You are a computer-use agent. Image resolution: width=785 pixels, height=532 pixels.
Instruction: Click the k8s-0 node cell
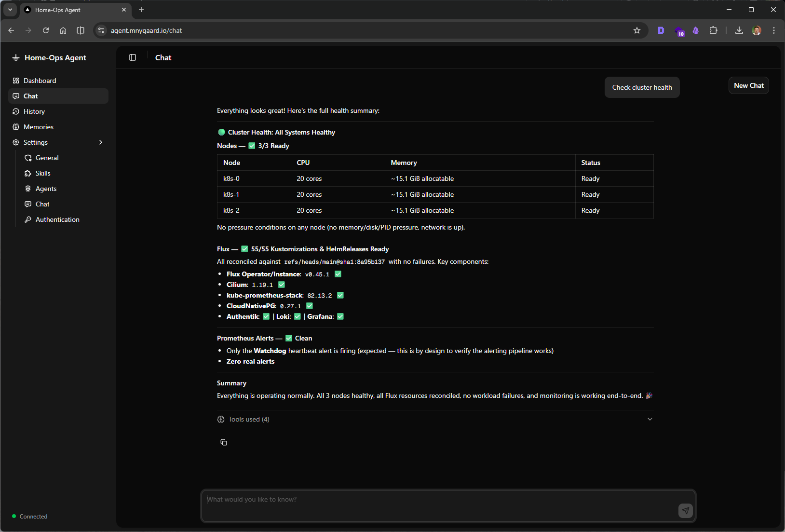[x=254, y=178]
